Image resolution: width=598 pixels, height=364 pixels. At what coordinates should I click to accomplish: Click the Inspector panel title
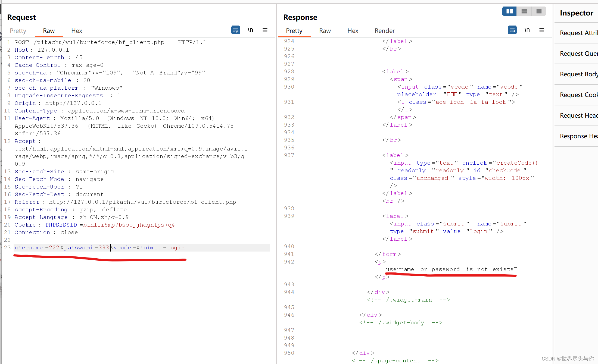(x=577, y=13)
